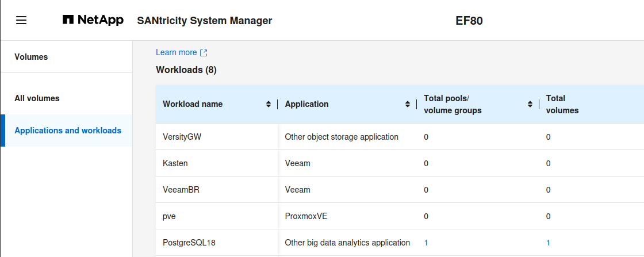Click Kasten total pools value 0
644x257 pixels.
(x=426, y=163)
